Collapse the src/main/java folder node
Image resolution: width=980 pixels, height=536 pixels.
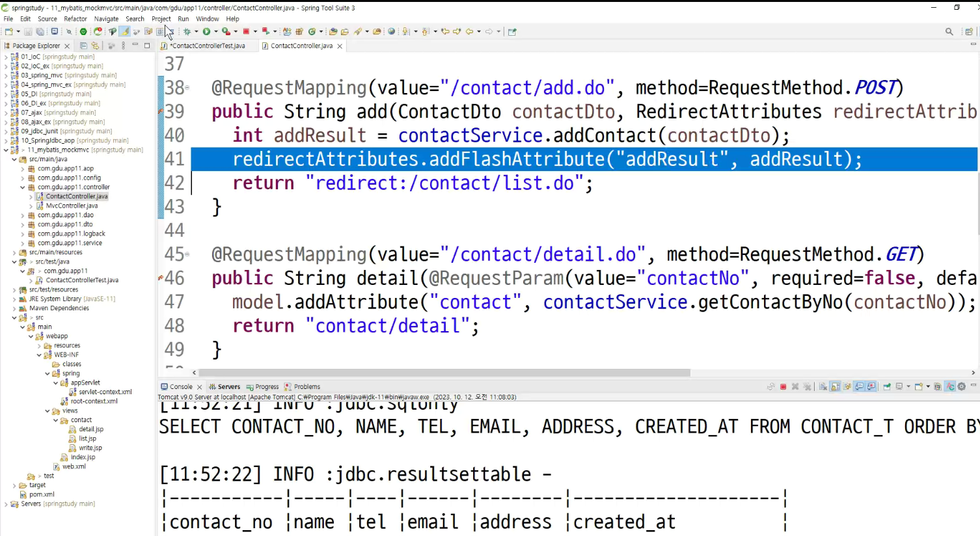14,159
